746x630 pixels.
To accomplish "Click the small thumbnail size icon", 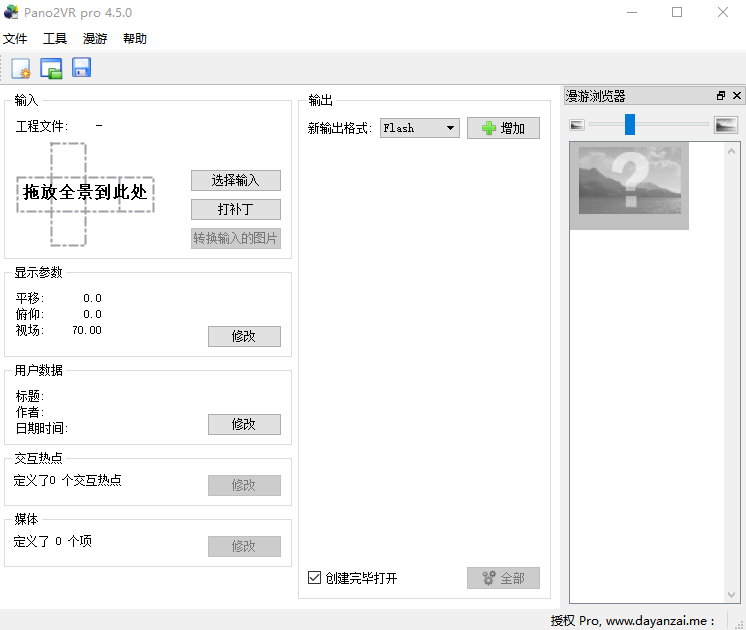I will (577, 125).
